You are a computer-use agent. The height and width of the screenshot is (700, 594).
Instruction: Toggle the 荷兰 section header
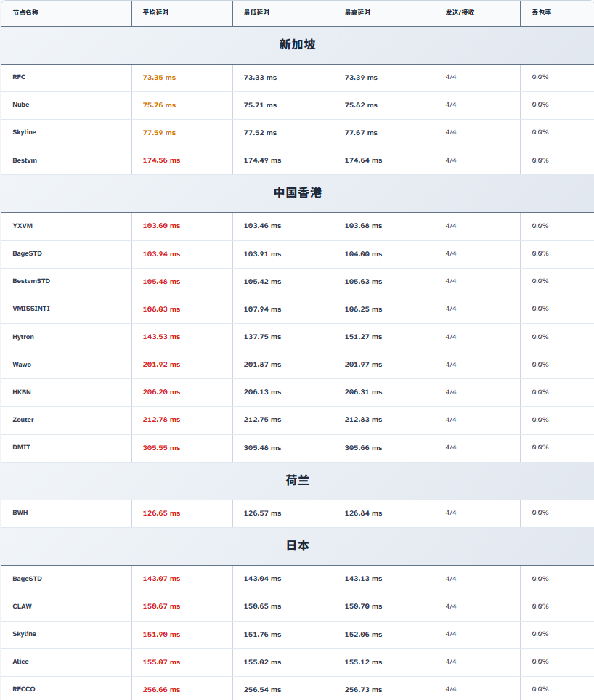pyautogui.click(x=297, y=481)
